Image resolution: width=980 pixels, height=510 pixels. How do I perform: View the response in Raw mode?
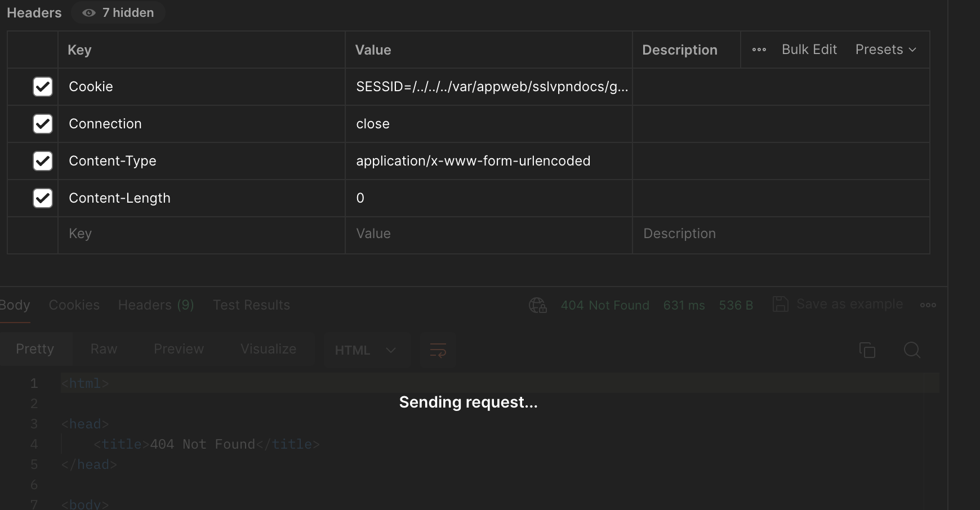103,348
